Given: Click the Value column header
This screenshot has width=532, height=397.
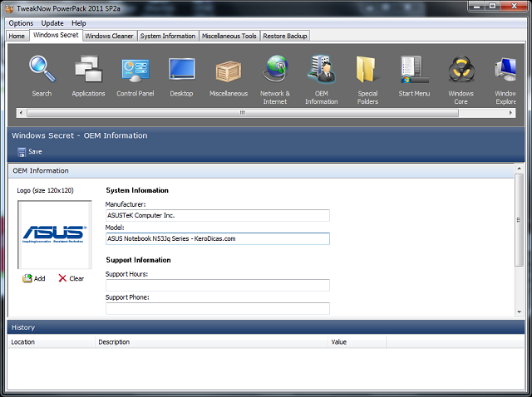Looking at the screenshot, I should [x=357, y=341].
